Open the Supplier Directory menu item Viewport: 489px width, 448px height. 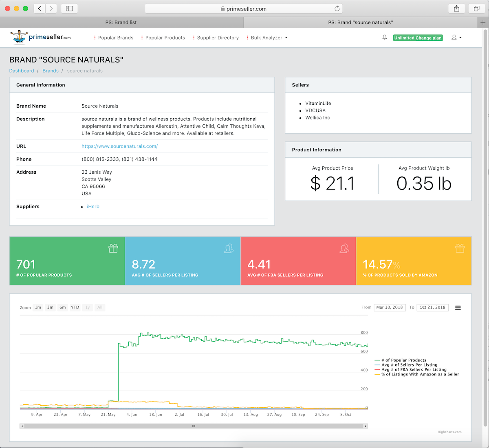[218, 38]
